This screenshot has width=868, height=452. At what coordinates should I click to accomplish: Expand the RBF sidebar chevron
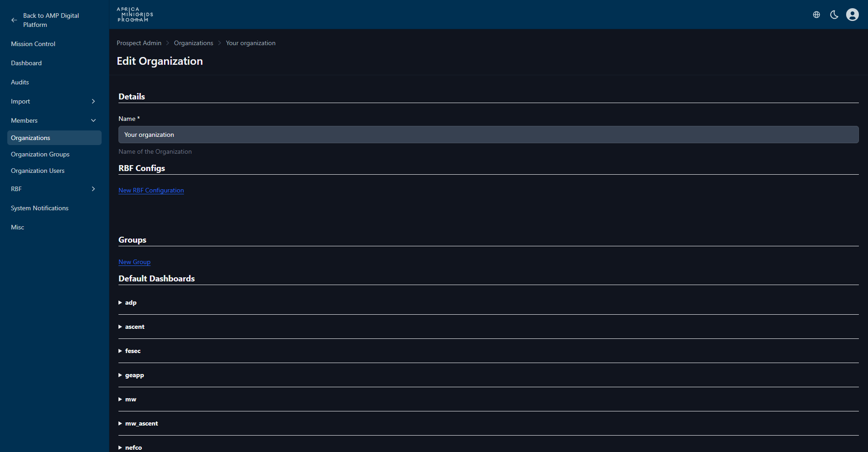click(93, 189)
